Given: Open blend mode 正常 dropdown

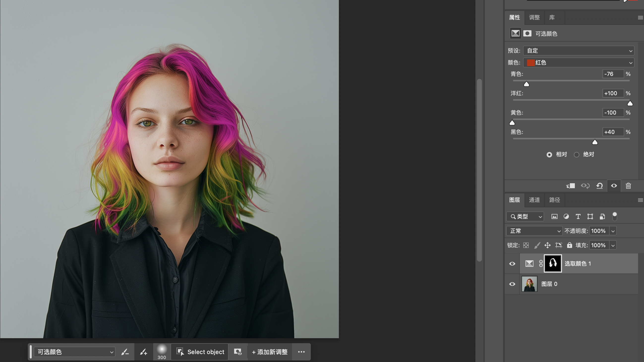Looking at the screenshot, I should [534, 231].
